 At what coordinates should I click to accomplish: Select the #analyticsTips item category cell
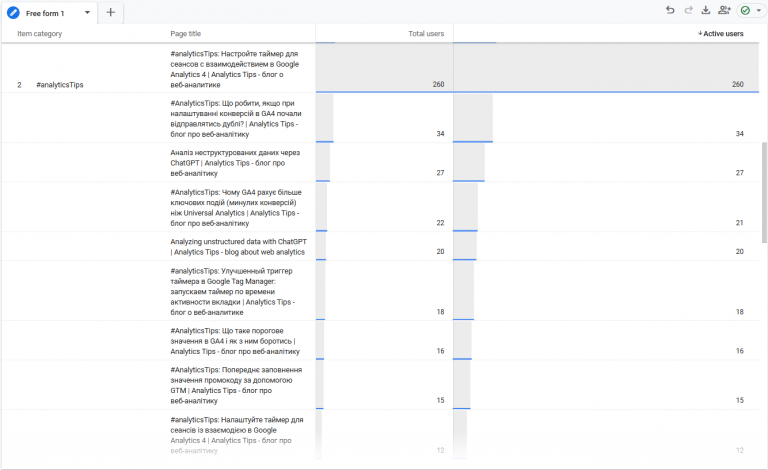(60, 85)
